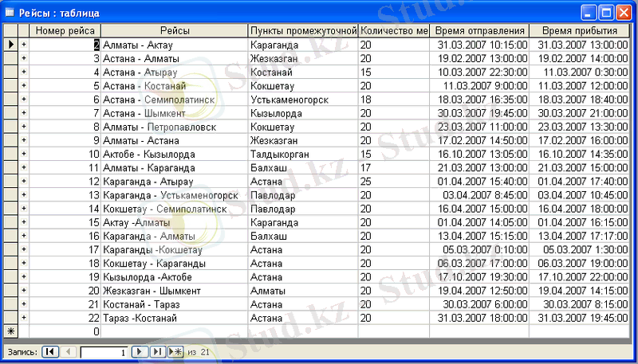This screenshot has width=638, height=364.
Task: Select the row selector of current record 2
Action: pyautogui.click(x=11, y=45)
